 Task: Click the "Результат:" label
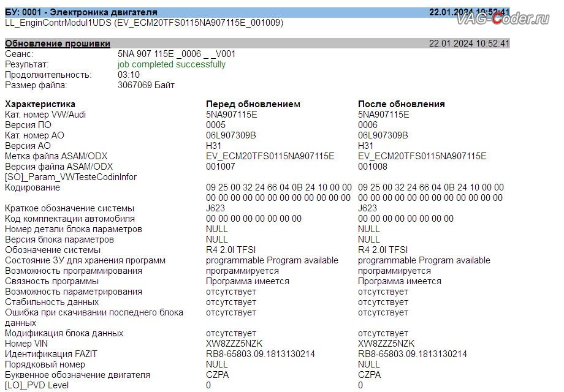click(x=26, y=64)
